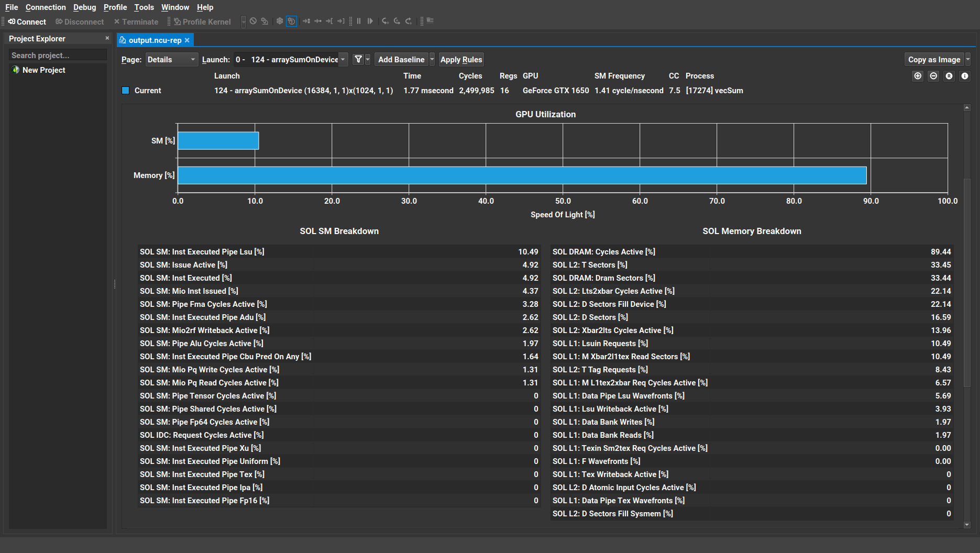This screenshot has height=553, width=980.
Task: Click the arrow-to-close-bracket range end icon
Action: point(341,21)
